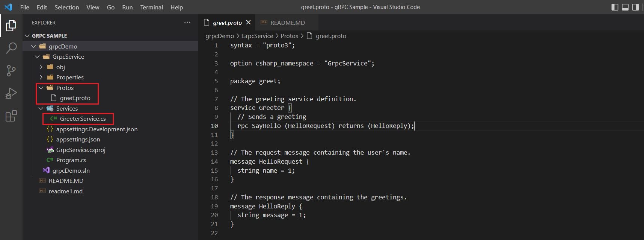Open the File menu

pyautogui.click(x=25, y=7)
